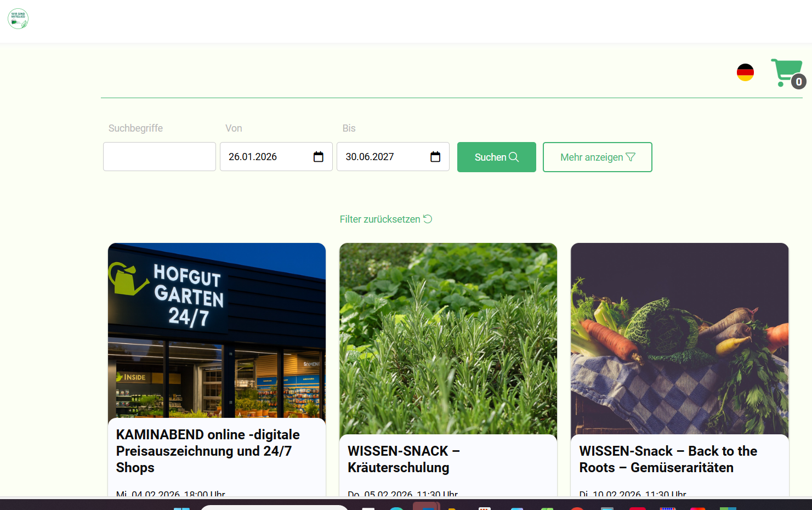This screenshot has width=812, height=510.
Task: Click the Von date value 26.01.2026
Action: pyautogui.click(x=253, y=157)
